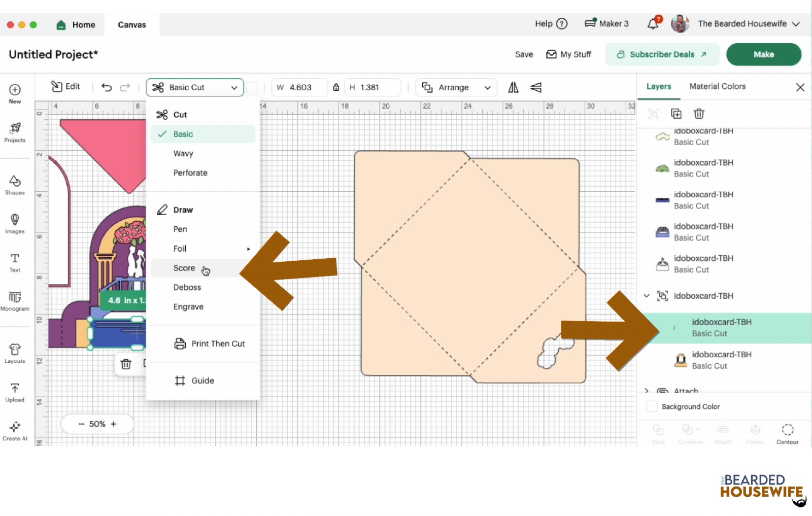812x516 pixels.
Task: Duplicate the layer with the duplicate icon
Action: pos(676,114)
